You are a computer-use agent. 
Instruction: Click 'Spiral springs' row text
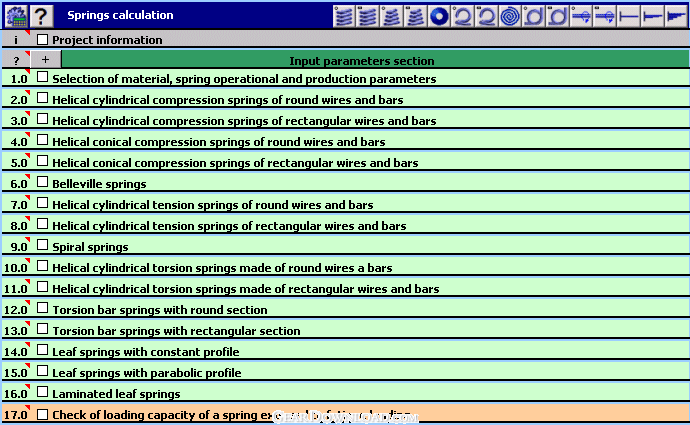pyautogui.click(x=90, y=247)
